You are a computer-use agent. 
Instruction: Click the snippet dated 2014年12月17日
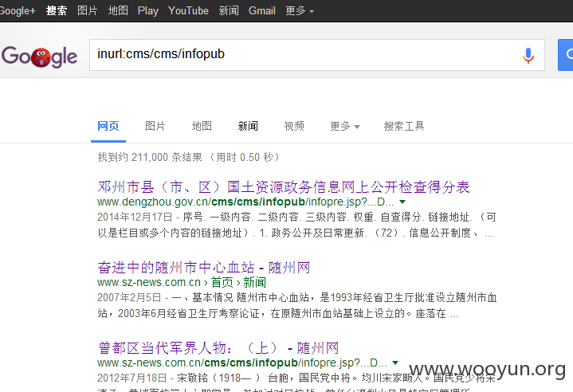point(296,225)
